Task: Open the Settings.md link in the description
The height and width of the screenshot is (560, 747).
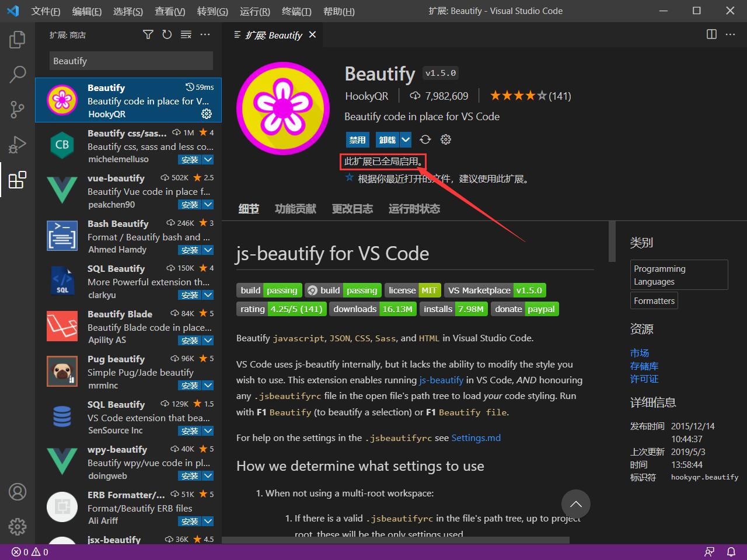Action: pos(476,437)
